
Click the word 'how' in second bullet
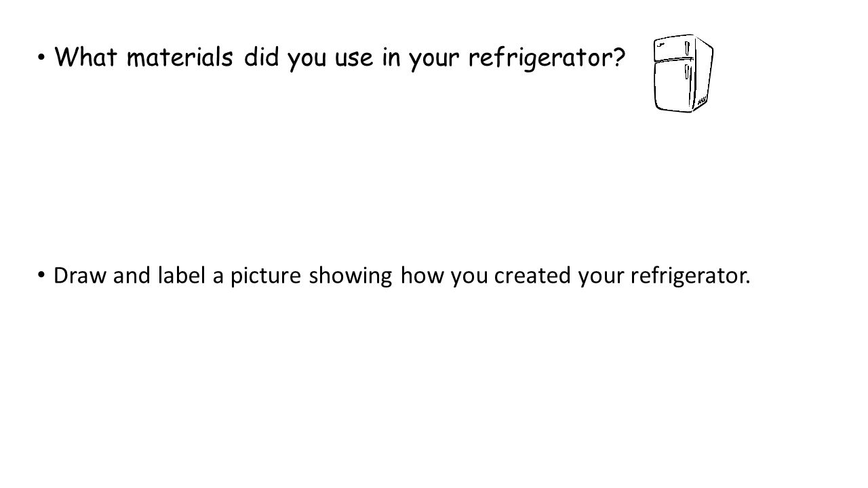423,276
